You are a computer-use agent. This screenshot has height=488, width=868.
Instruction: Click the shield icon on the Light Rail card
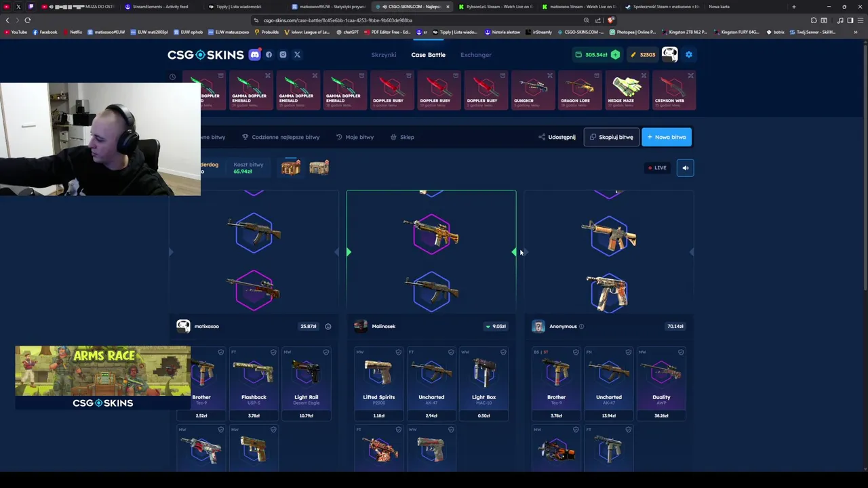[x=325, y=352]
